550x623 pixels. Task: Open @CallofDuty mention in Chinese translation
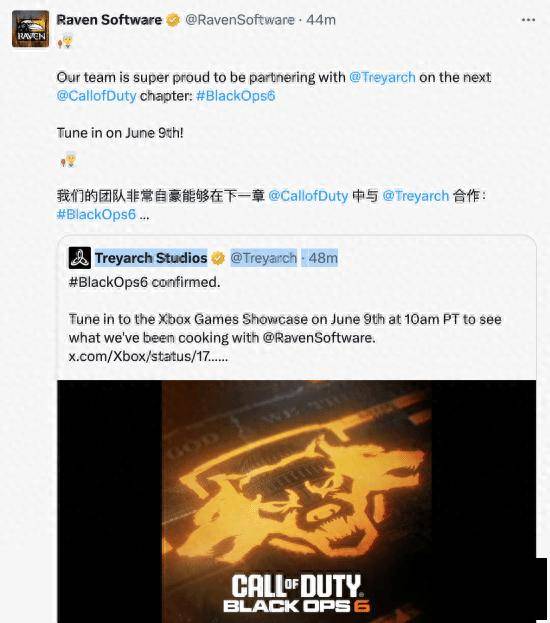point(308,196)
